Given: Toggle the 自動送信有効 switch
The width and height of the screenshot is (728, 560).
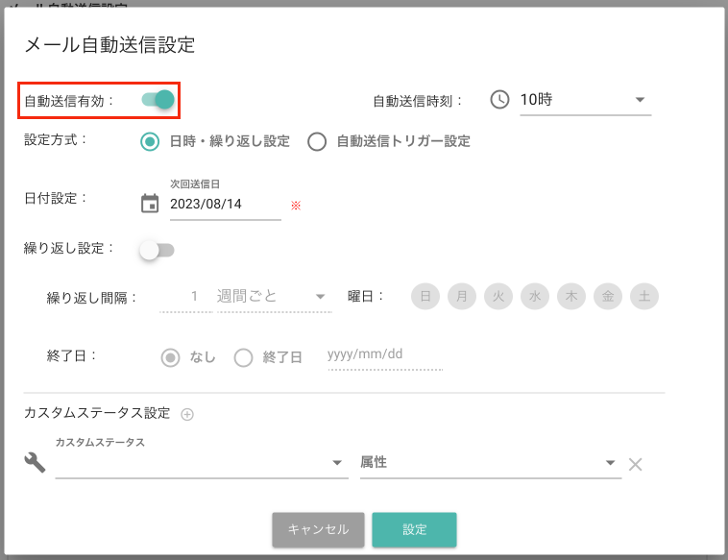Looking at the screenshot, I should [158, 99].
